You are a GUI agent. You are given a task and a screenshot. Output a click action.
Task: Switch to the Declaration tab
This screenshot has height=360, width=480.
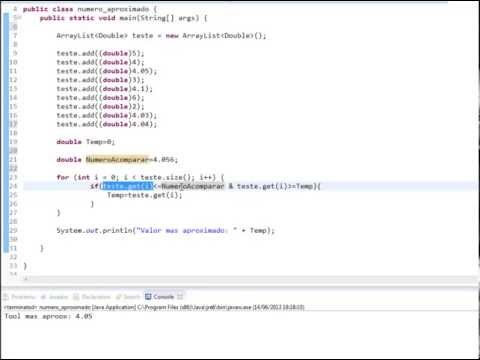click(x=92, y=297)
